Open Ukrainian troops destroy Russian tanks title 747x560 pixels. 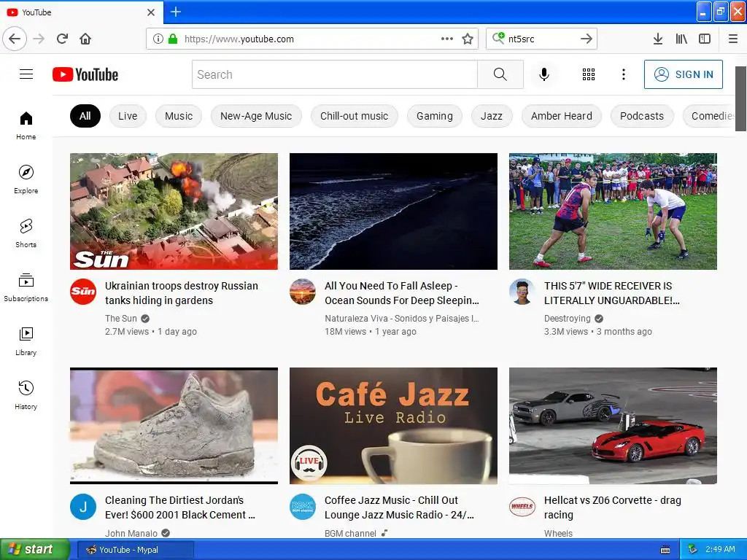coord(182,293)
